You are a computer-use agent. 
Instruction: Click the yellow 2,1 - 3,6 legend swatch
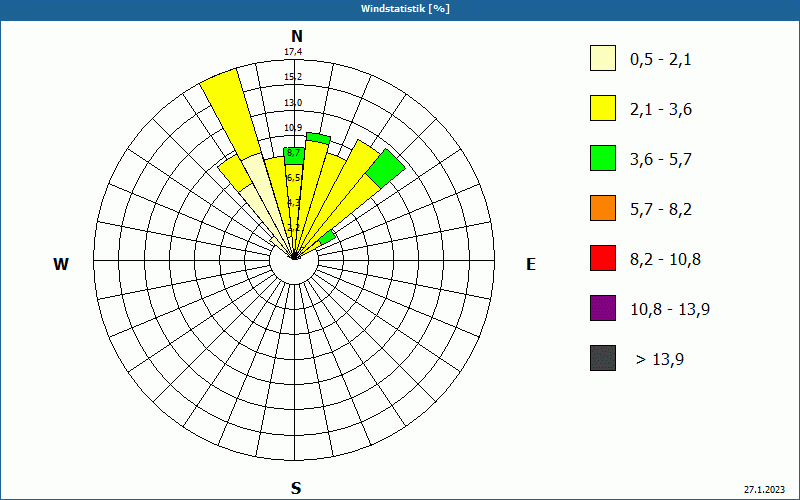(603, 108)
